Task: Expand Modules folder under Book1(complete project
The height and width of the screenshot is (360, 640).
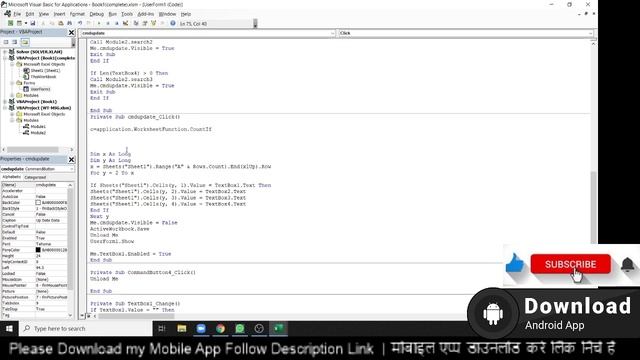Action: (x=12, y=95)
